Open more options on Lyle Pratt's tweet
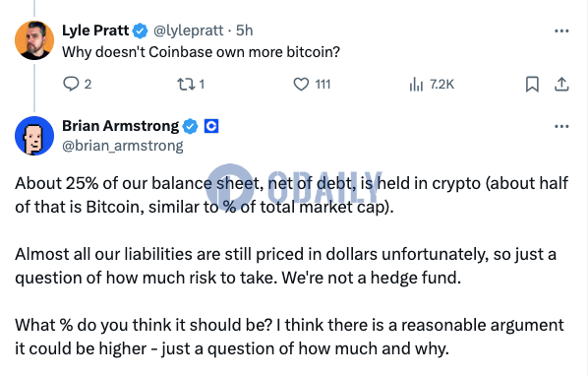This screenshot has height=376, width=588. pos(561,31)
